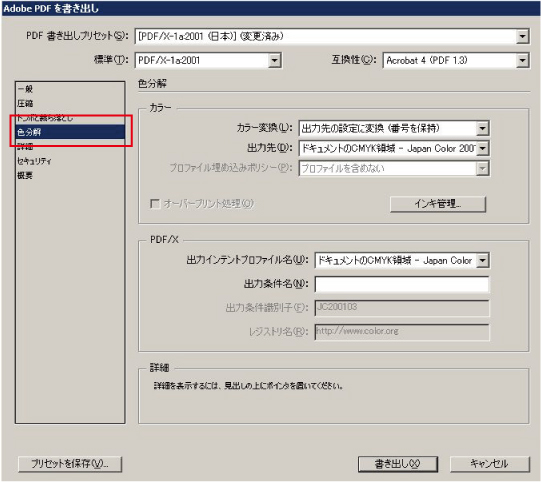The height and width of the screenshot is (482, 541).
Task: Select 一般 in the category list
Action: (70, 89)
